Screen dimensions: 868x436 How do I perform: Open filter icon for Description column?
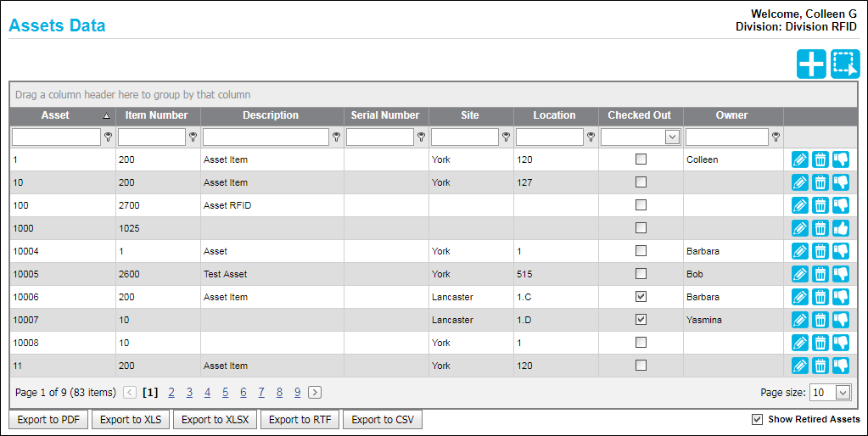click(336, 137)
